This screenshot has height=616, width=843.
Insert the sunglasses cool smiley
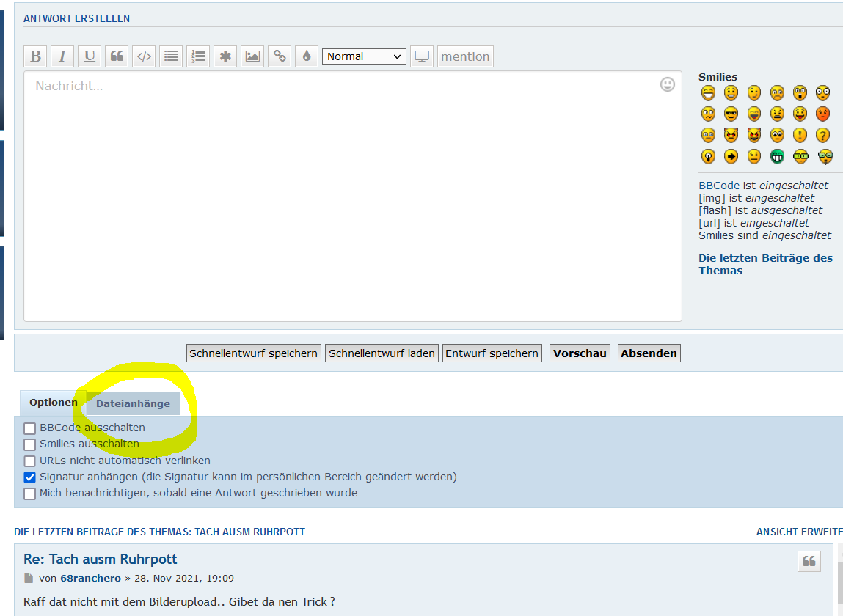pos(731,114)
